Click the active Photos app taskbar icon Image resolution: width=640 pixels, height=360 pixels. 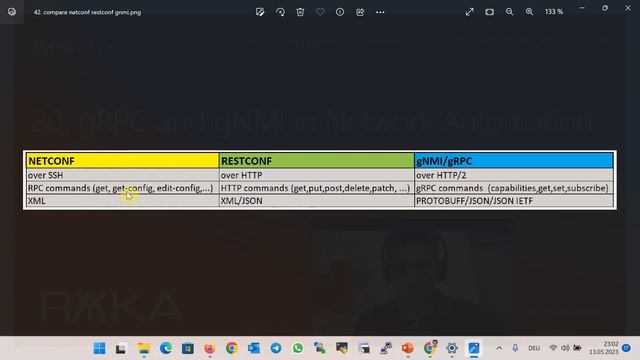474,348
